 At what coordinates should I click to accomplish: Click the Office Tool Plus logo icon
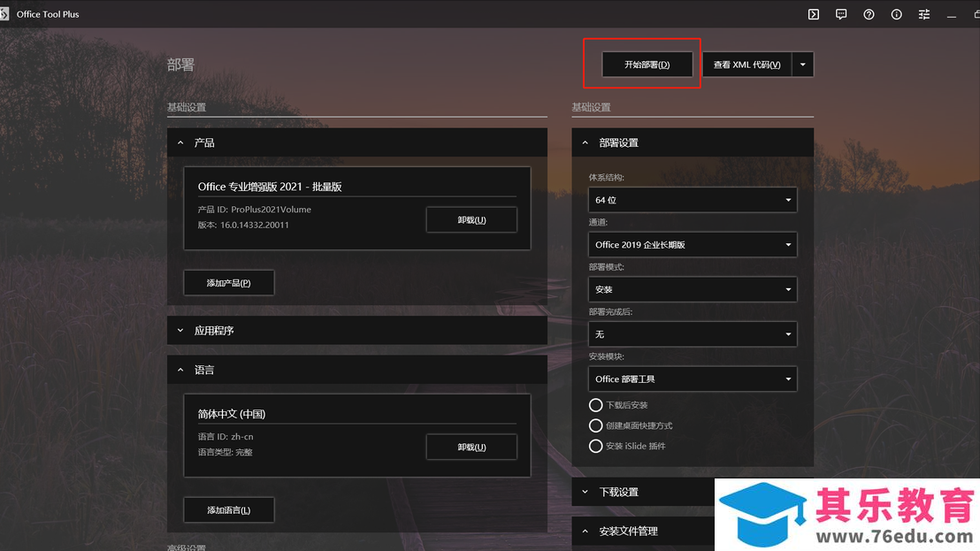tap(4, 14)
